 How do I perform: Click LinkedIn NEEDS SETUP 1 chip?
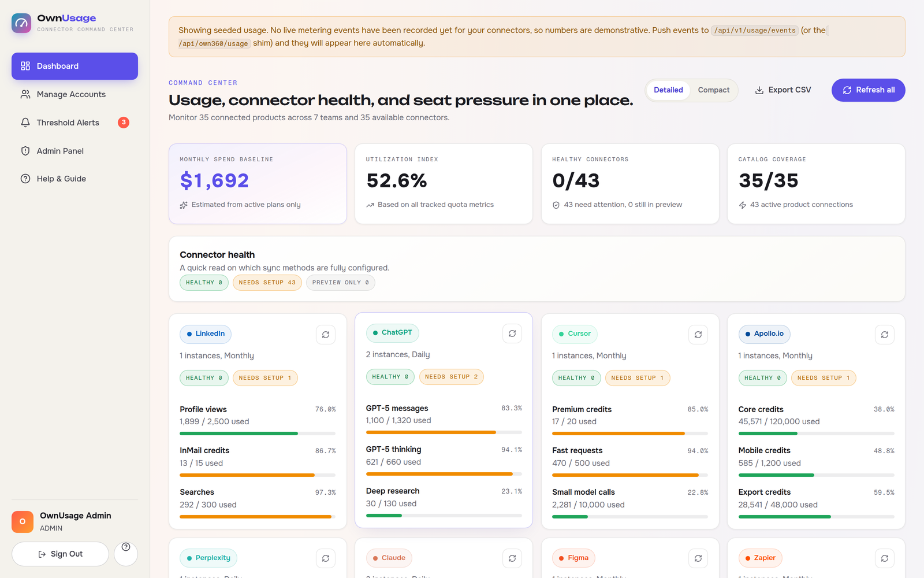point(265,378)
